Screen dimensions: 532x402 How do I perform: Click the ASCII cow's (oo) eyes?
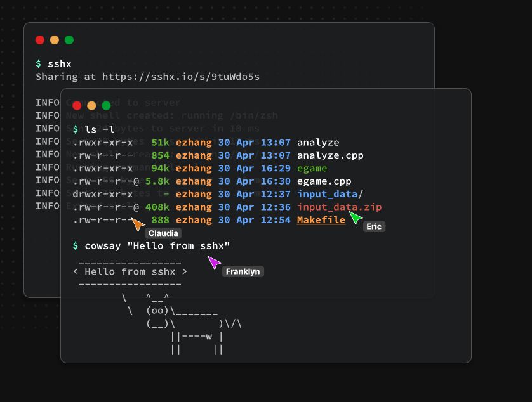157,311
